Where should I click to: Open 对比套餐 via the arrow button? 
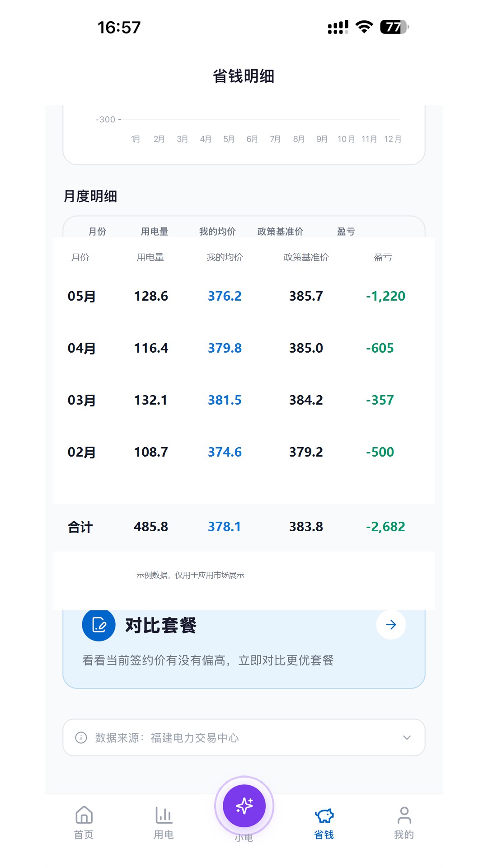(x=391, y=625)
